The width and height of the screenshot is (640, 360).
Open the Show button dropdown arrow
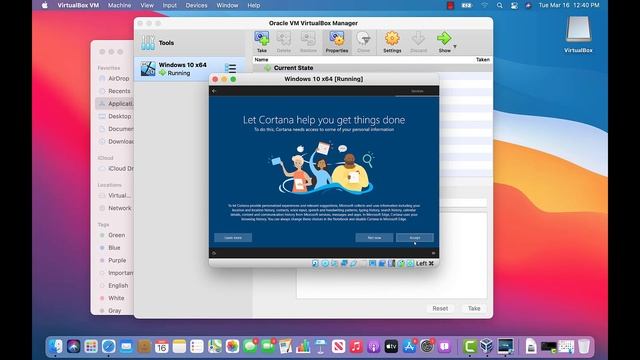[455, 46]
